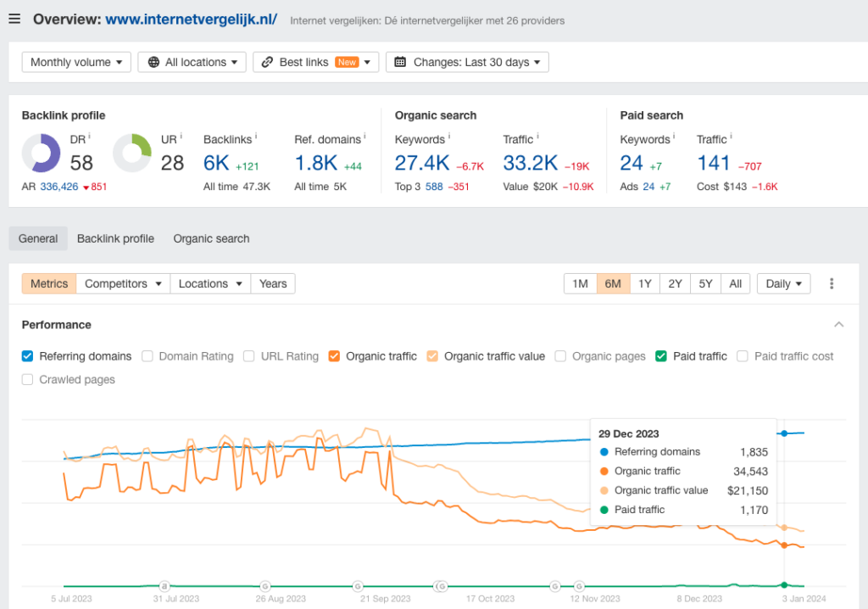Uncheck the Referring domains checkbox
868x609 pixels.
pyautogui.click(x=28, y=356)
